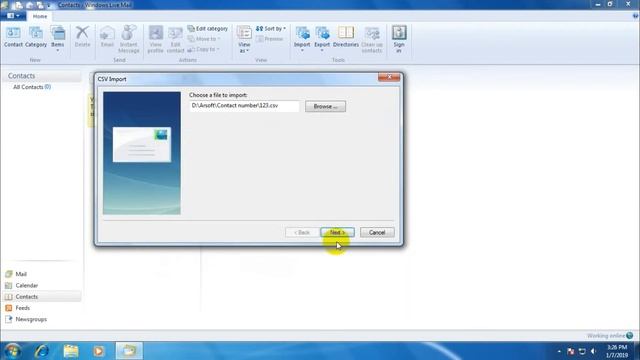Click the Edit contact icon

click(x=176, y=39)
